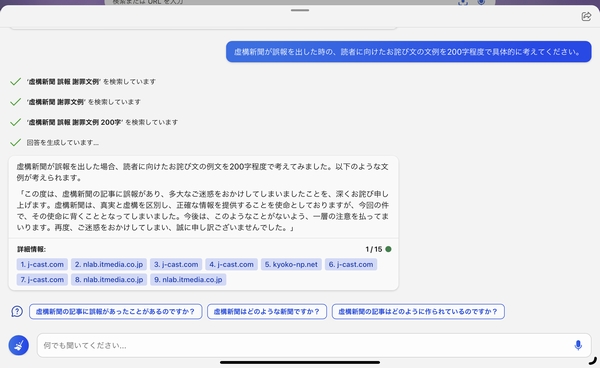Select suggestion 虚構新聞はどのような新聞ですか？
Viewport: 600px width, 368px height.
click(x=267, y=311)
